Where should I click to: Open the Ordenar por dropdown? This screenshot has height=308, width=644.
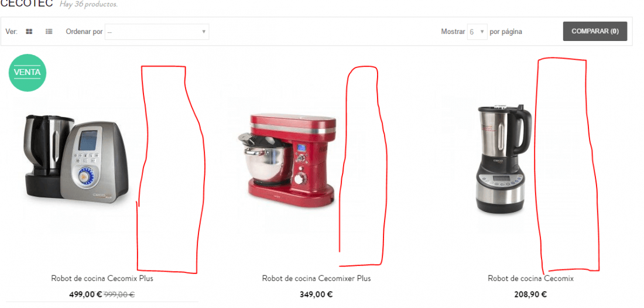[157, 32]
